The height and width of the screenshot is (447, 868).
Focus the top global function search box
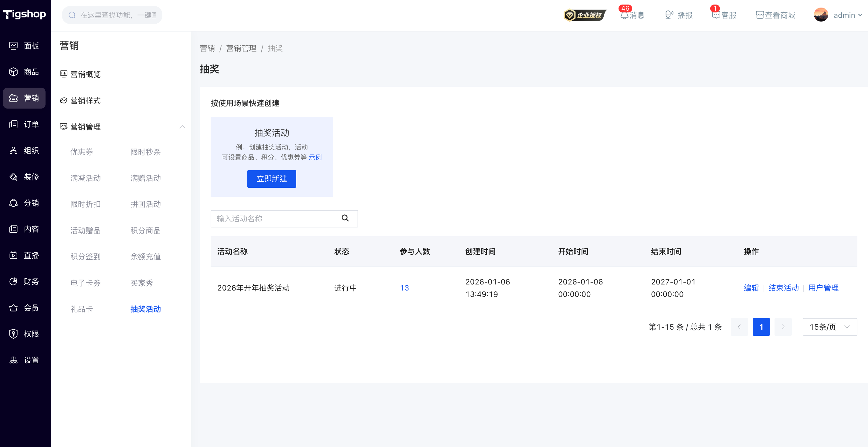pyautogui.click(x=112, y=15)
